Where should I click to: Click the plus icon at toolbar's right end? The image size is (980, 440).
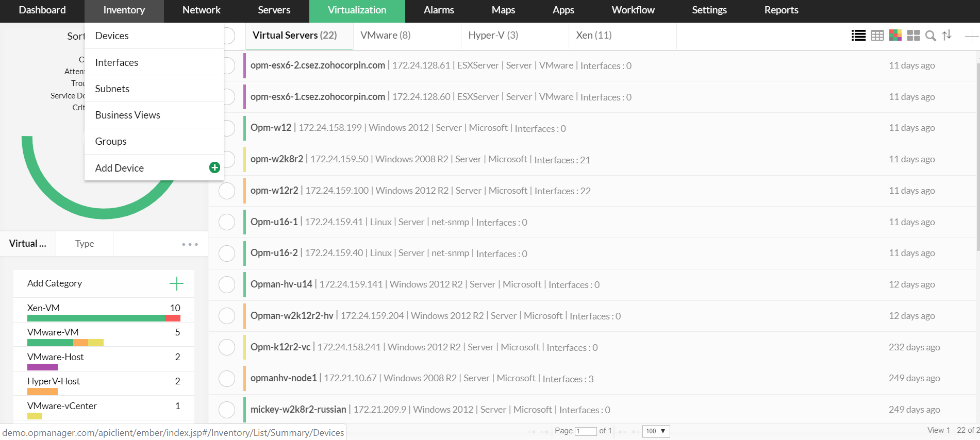[971, 36]
